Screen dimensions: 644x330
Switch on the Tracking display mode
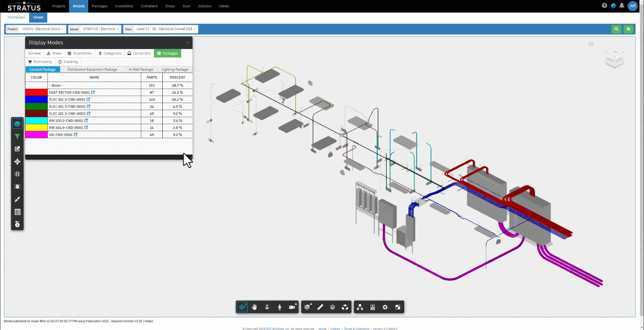pyautogui.click(x=68, y=62)
